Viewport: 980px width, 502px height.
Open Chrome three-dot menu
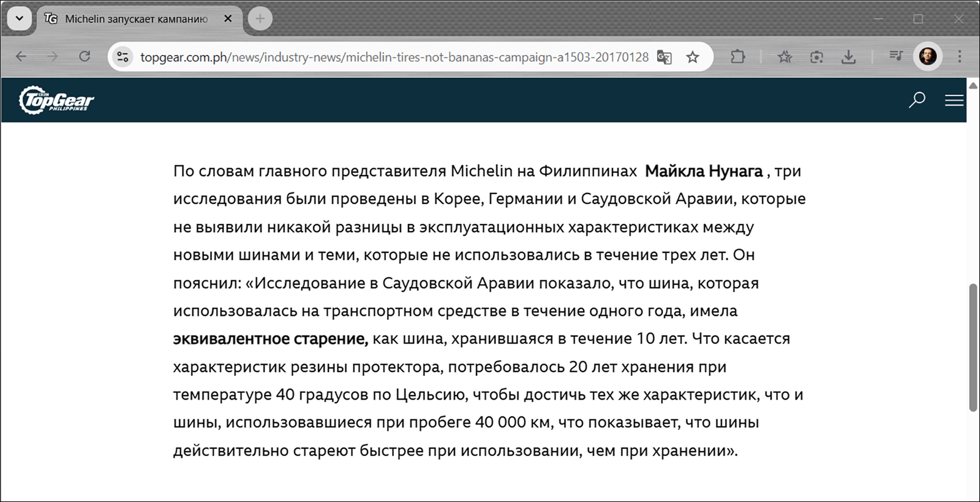point(960,57)
